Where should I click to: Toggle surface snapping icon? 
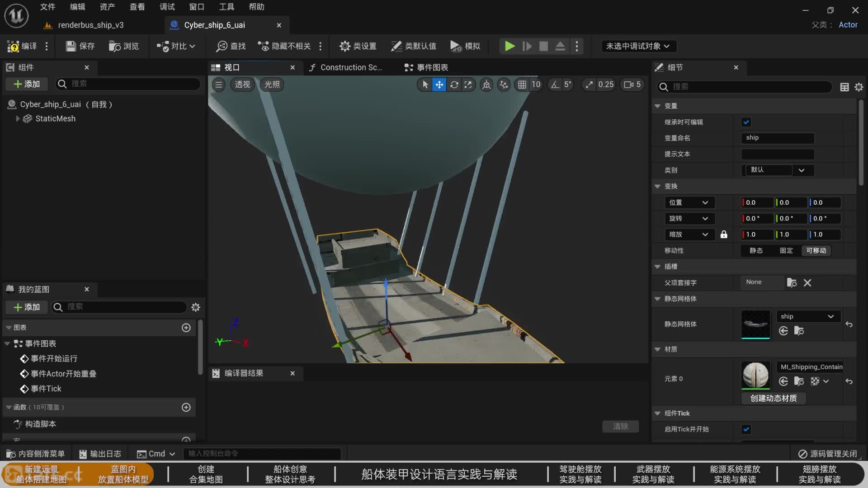coord(504,84)
